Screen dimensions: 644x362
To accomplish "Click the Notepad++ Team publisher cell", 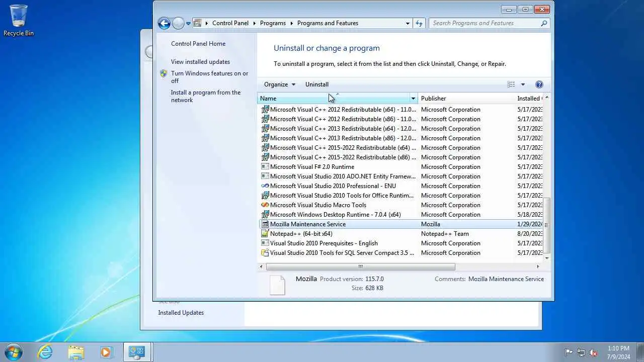I will point(445,234).
